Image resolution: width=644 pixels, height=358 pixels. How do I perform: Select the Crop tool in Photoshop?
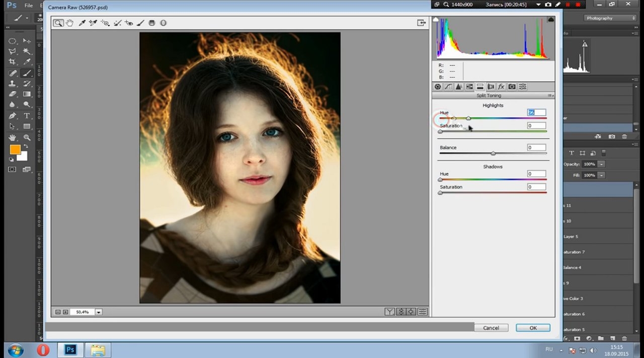tap(13, 62)
